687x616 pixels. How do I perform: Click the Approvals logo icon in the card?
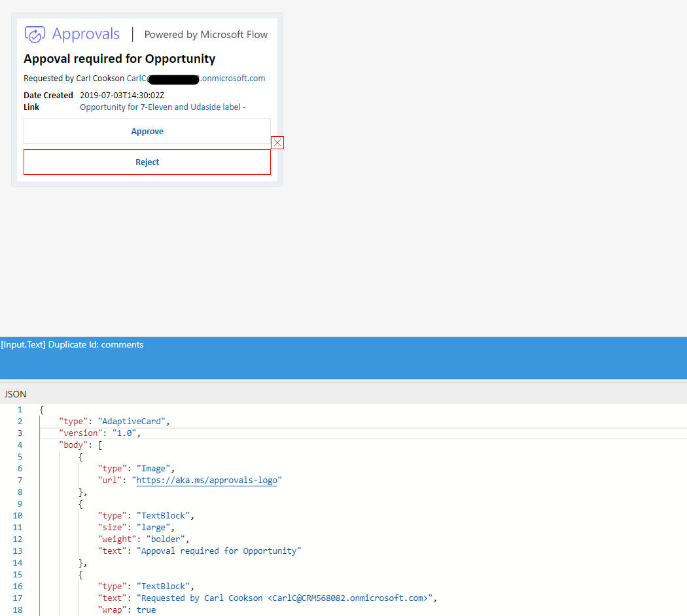(35, 34)
